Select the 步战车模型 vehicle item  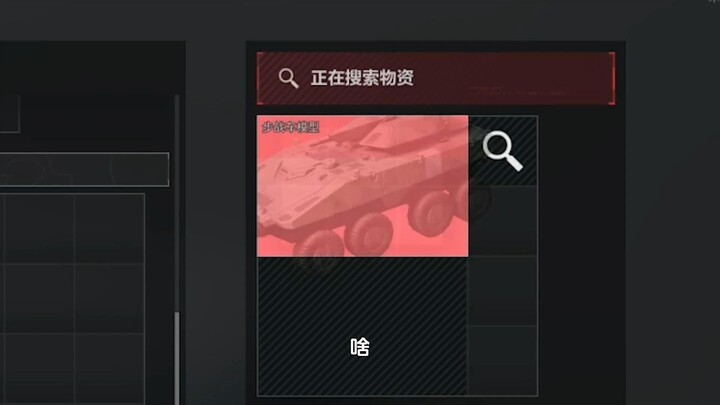[x=363, y=186]
